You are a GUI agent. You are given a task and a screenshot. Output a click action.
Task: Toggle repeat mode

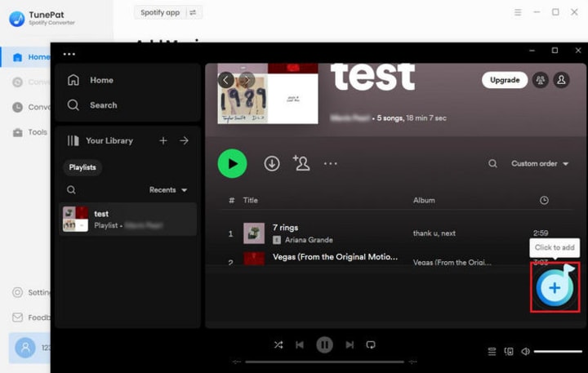click(371, 344)
